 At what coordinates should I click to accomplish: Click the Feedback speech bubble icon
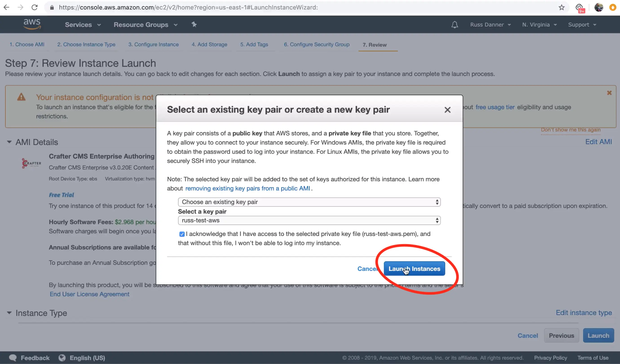(13, 358)
